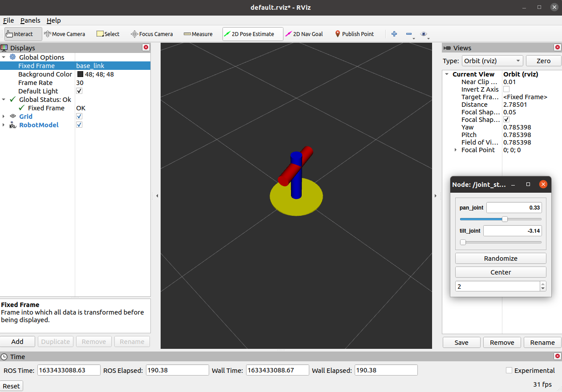
Task: Select the Interact tool
Action: pos(23,34)
